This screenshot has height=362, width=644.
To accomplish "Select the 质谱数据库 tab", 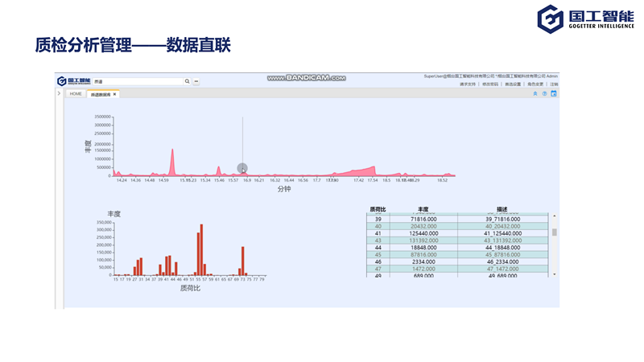I will 100,94.
